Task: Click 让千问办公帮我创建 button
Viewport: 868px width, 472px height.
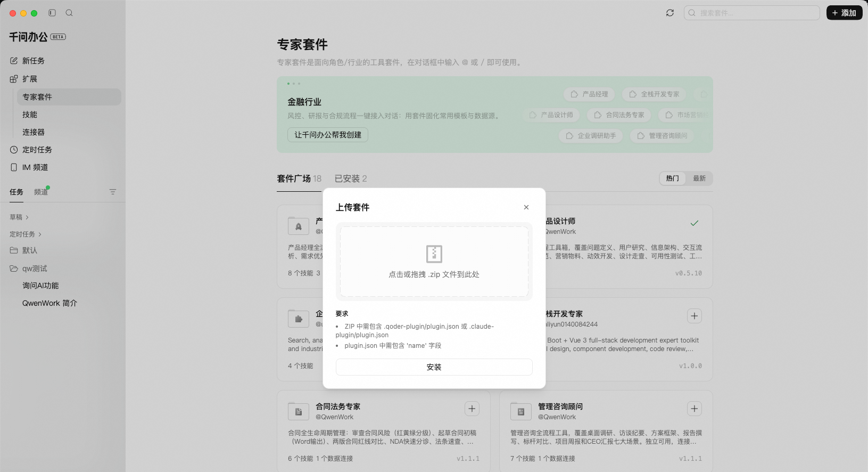Action: coord(328,135)
